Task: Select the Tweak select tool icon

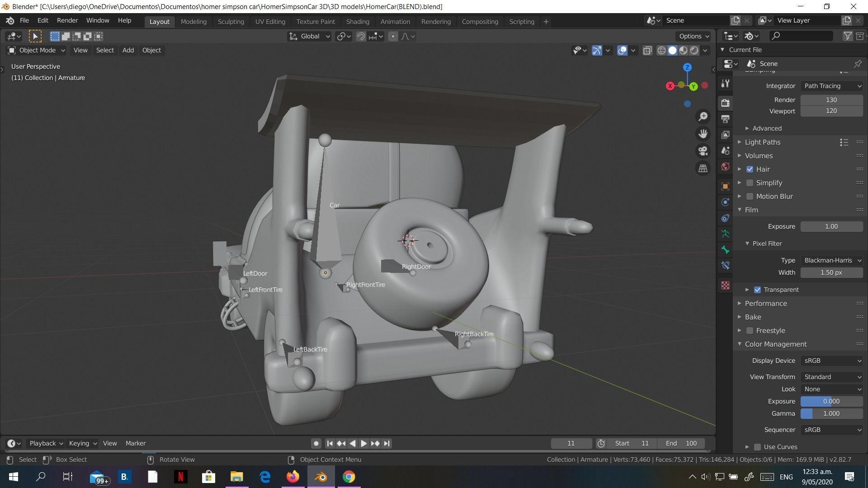Action: click(x=35, y=36)
